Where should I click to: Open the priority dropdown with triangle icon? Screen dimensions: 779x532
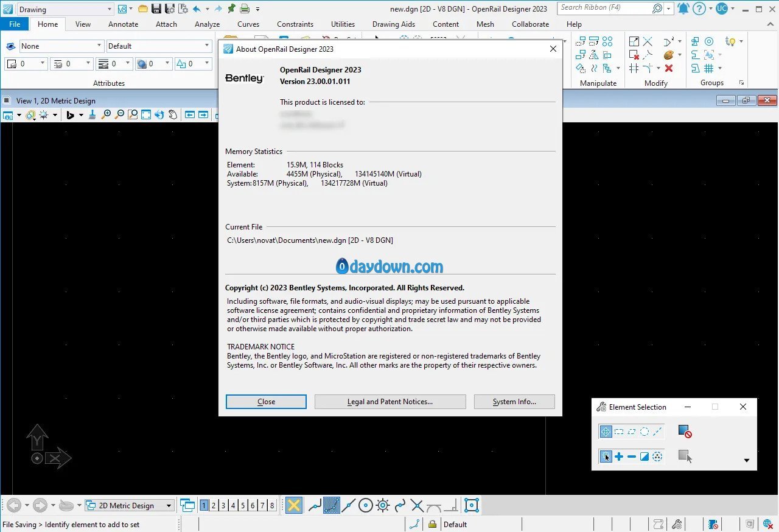193,63
